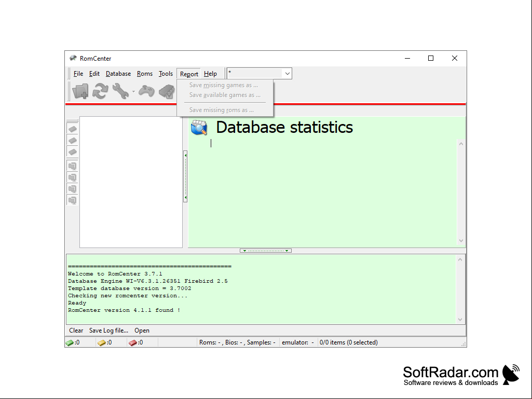Open the wrench tool's small dropdown arrow
This screenshot has width=532, height=399.
tap(133, 92)
